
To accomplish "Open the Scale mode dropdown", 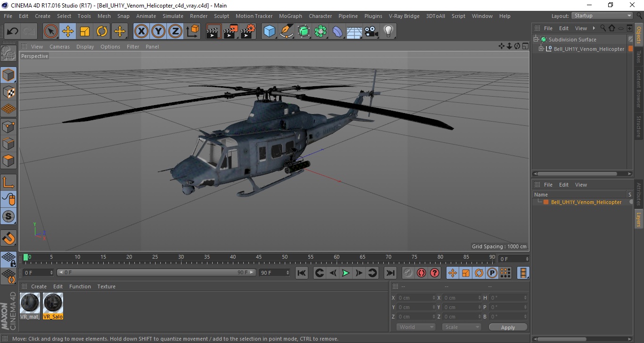I will pyautogui.click(x=461, y=327).
